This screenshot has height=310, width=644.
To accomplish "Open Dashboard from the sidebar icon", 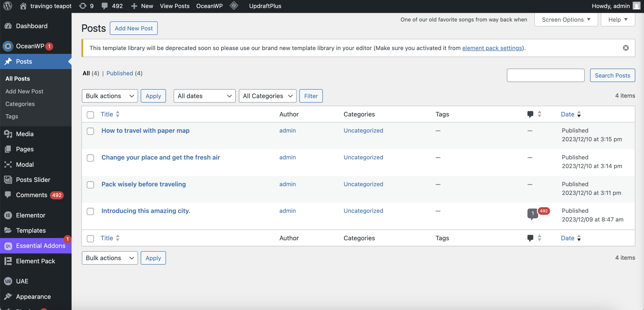I will coord(8,26).
